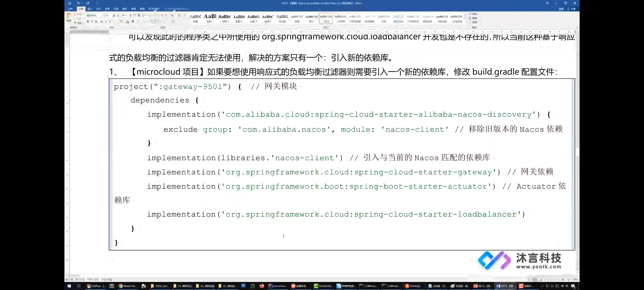Decrease font size with the shrink font icon
Image resolution: width=644 pixels, height=290 pixels.
(x=118, y=16)
